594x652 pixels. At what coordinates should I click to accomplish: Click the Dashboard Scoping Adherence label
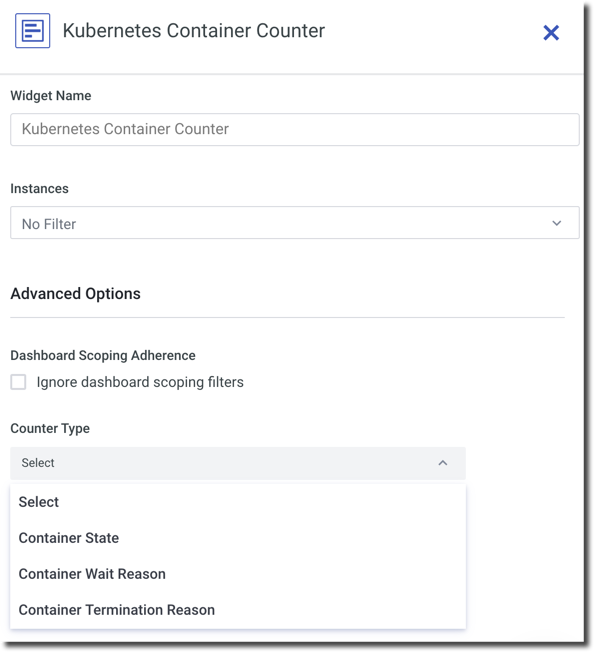103,356
